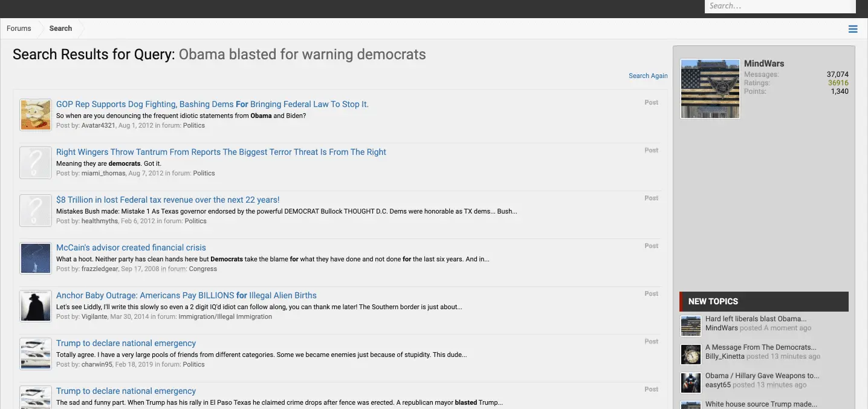
Task: Open the Immigration/Illegal Immigration forum link
Action: click(225, 316)
